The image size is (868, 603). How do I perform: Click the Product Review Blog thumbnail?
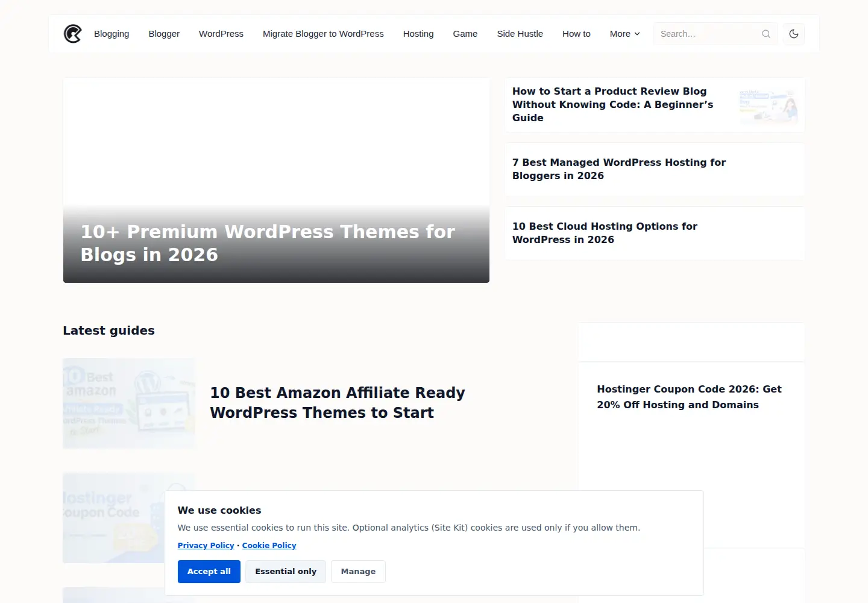pos(769,106)
